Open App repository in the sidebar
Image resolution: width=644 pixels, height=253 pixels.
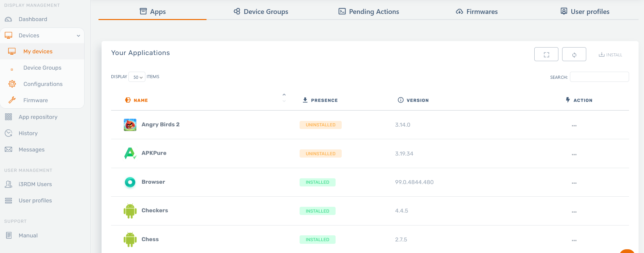point(38,117)
